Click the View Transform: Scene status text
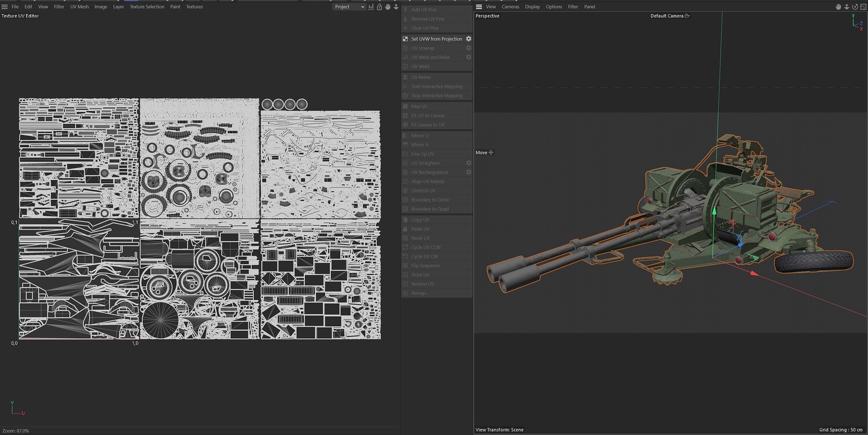This screenshot has width=868, height=435. [x=499, y=430]
